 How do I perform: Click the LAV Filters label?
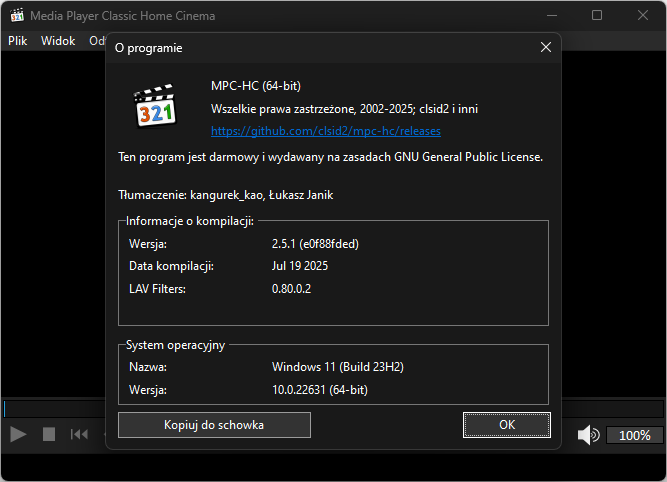(x=157, y=289)
